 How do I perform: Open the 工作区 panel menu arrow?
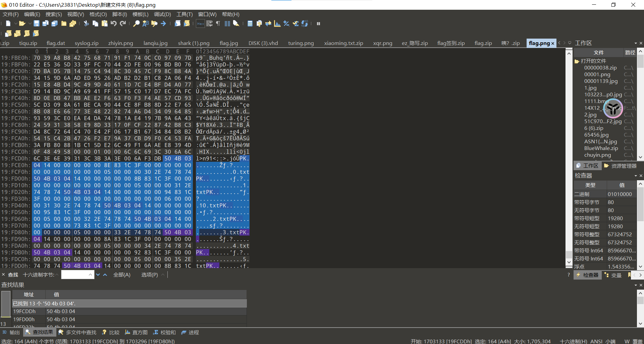[x=636, y=43]
